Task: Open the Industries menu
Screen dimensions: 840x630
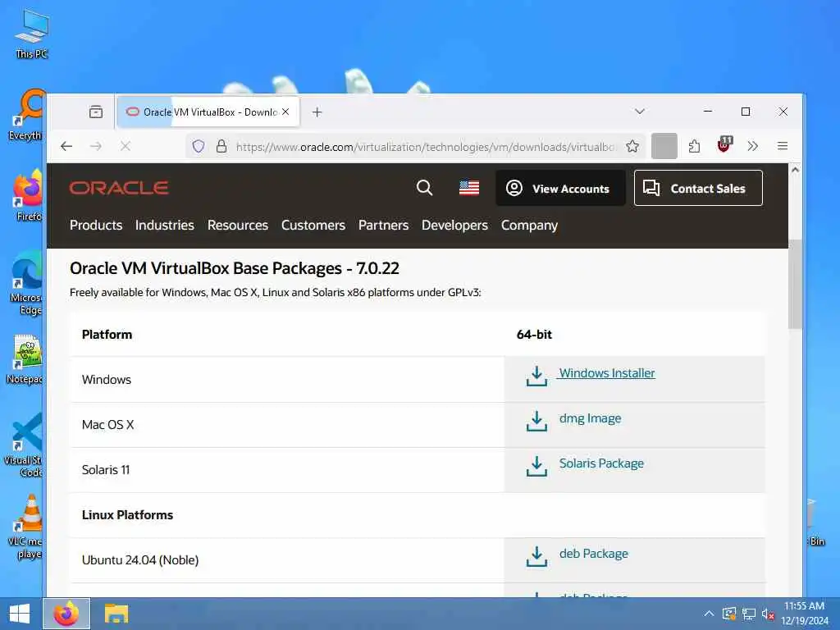Action: 164,225
